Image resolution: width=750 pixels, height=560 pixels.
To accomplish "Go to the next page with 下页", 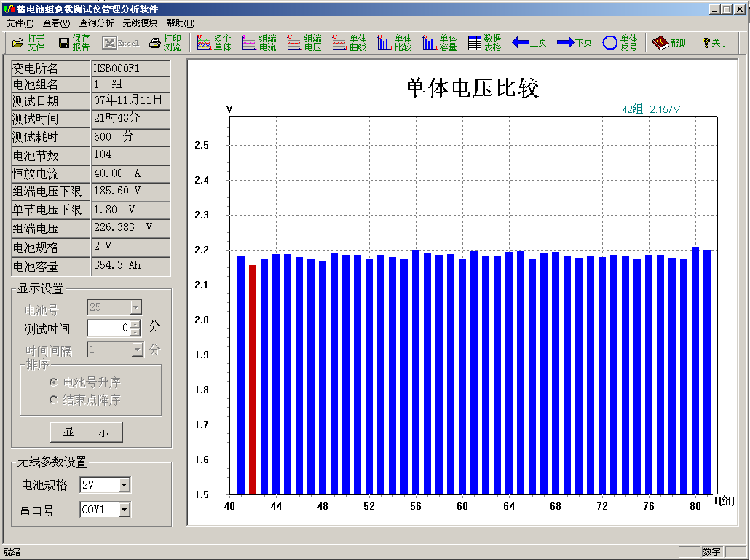I will 575,43.
